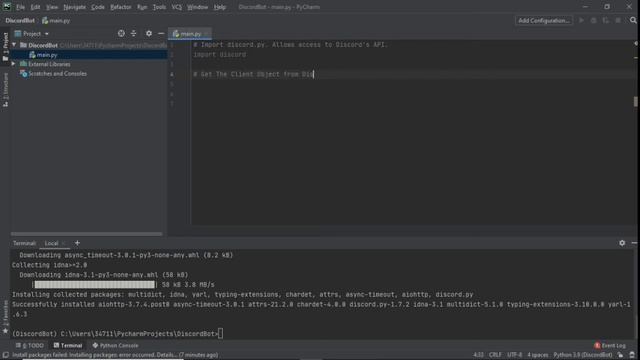Viewport: 640px width, 360px height.
Task: Click main.py breadcrumb in navigation bar
Action: click(56, 20)
